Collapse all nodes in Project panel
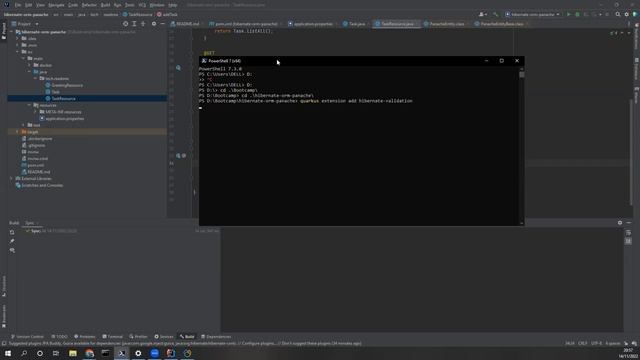The width and height of the screenshot is (640, 360). coord(143,24)
